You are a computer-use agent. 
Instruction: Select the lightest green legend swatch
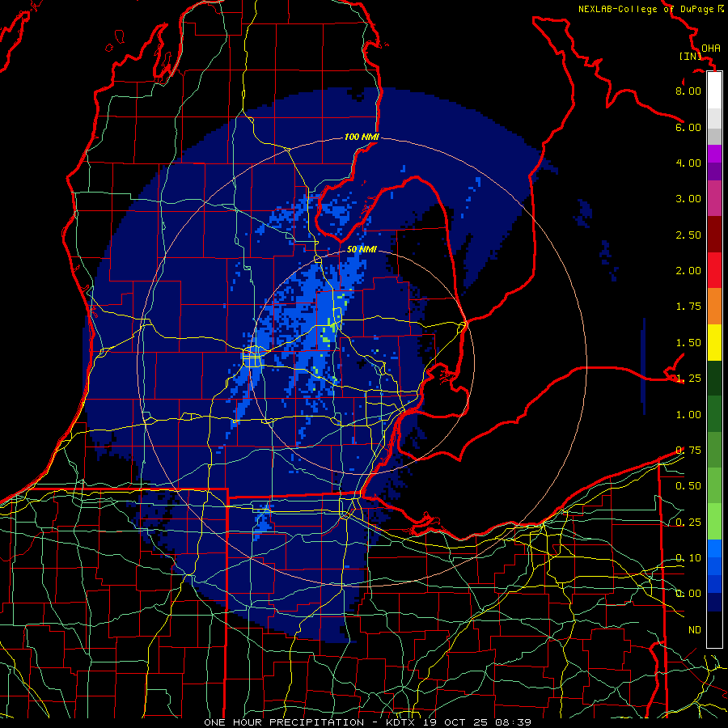[x=714, y=522]
